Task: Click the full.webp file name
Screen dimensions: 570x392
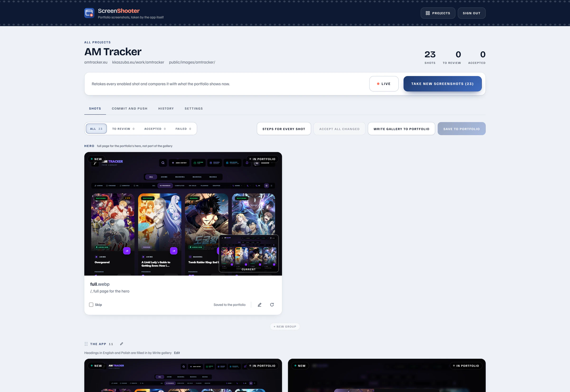Action: tap(100, 284)
